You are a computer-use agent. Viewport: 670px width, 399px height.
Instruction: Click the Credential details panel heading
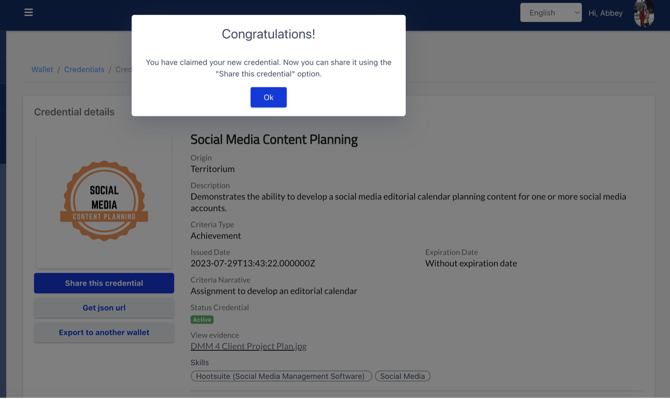[74, 112]
